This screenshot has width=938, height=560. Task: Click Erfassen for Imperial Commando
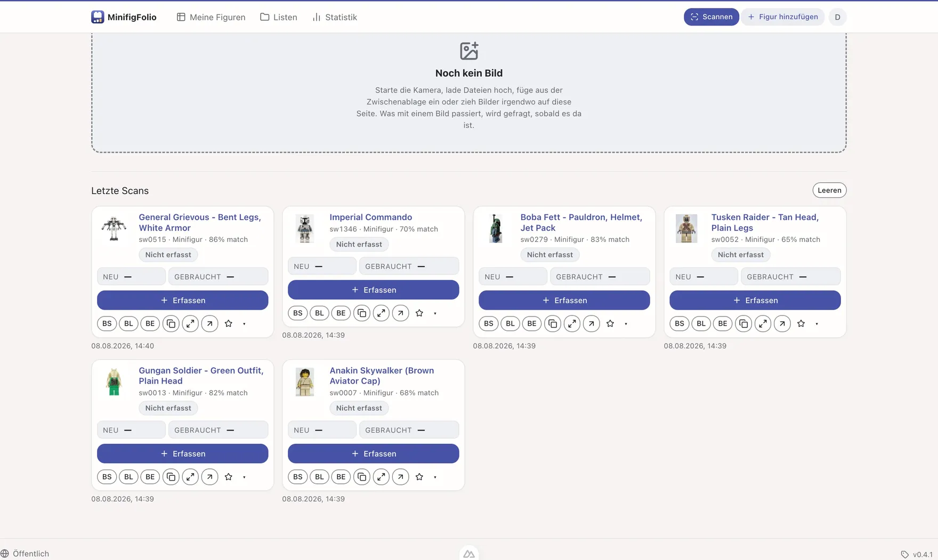coord(374,290)
